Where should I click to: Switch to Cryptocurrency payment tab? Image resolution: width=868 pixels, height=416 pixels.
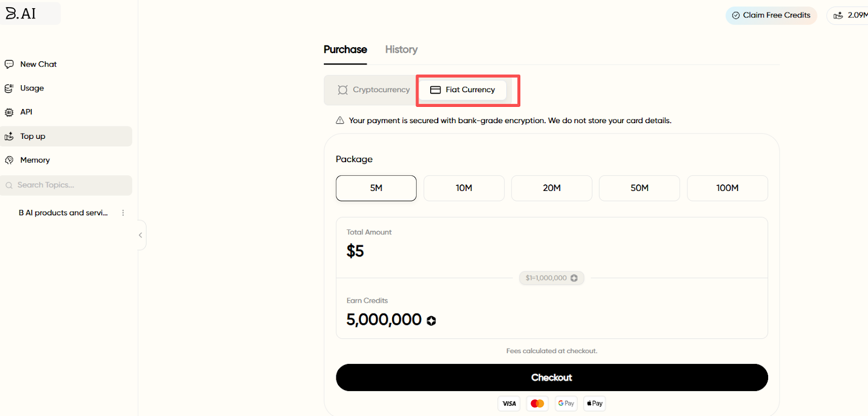[x=373, y=89]
